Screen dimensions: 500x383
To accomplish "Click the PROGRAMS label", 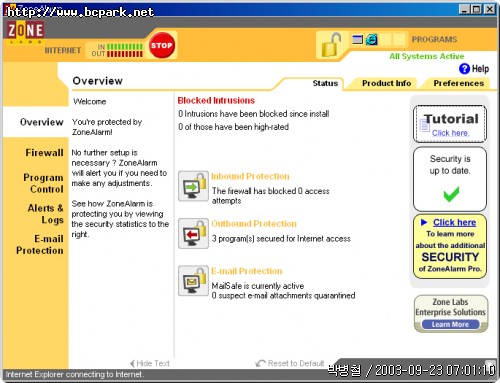I will point(434,39).
